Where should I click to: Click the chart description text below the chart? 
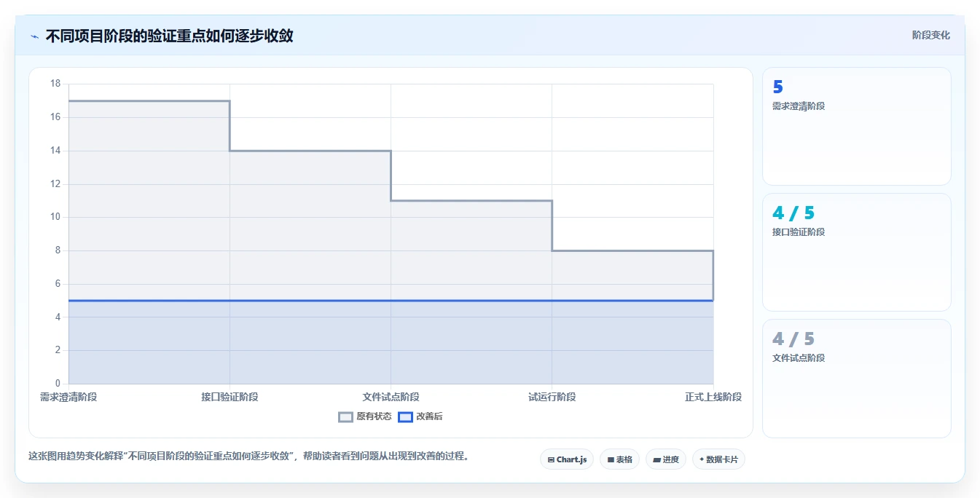[x=251, y=456]
